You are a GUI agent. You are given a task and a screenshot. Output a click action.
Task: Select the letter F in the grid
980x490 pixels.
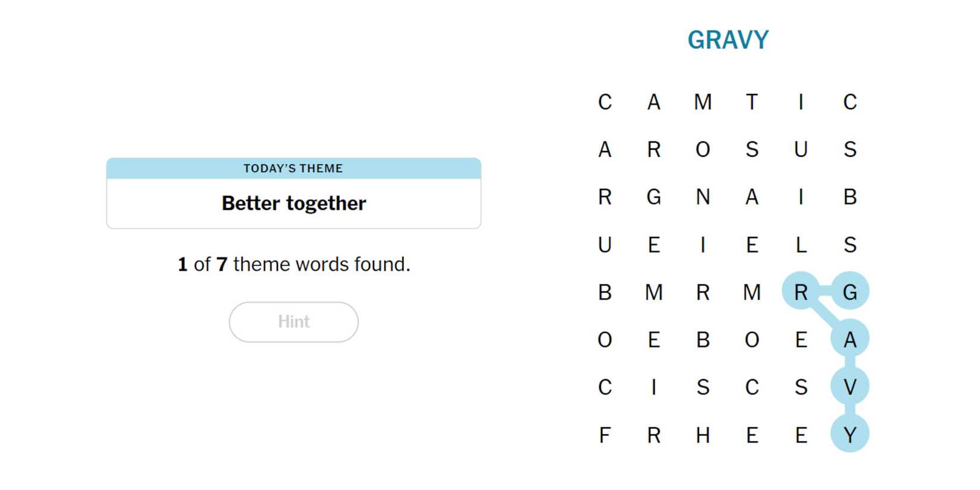pos(605,435)
